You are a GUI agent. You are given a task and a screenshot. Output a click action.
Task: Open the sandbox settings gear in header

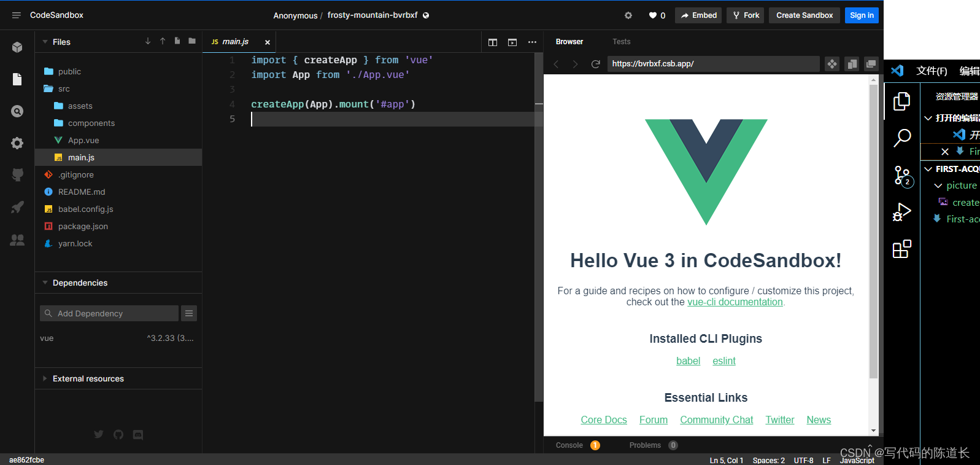tap(628, 15)
